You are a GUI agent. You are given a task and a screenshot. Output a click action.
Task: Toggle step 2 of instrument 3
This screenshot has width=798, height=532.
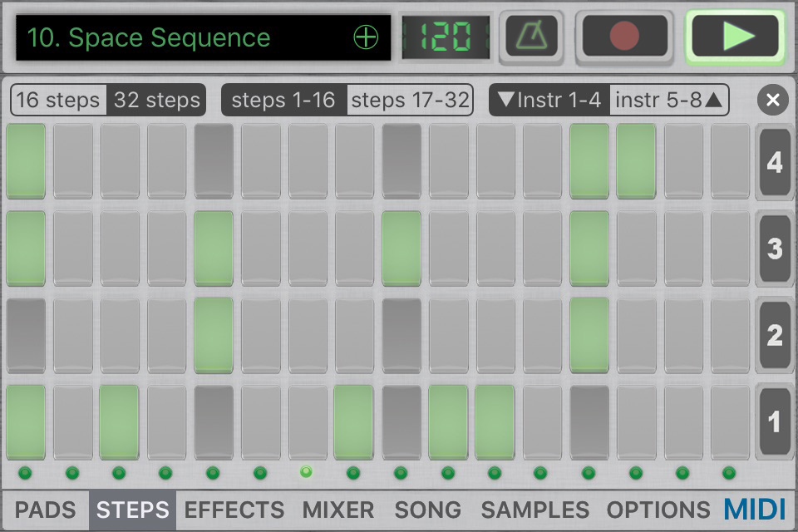[x=73, y=249]
